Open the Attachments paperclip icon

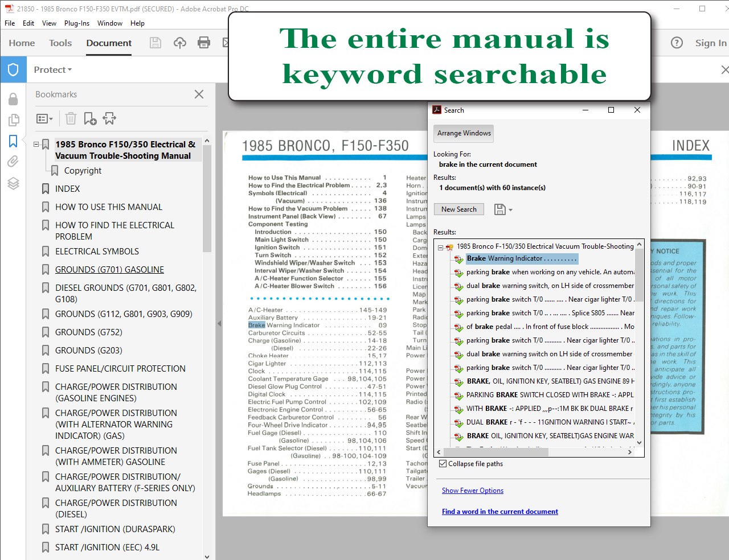13,162
